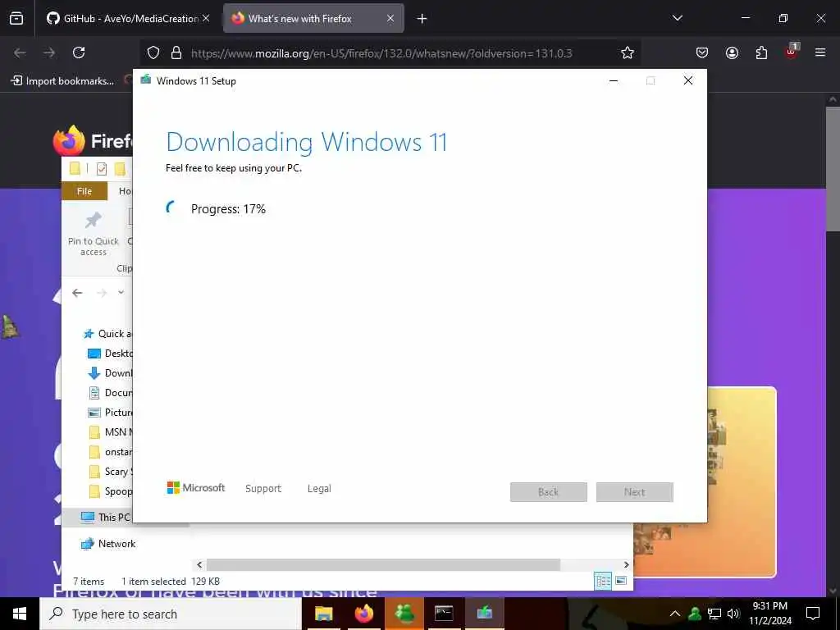Image resolution: width=840 pixels, height=630 pixels.
Task: Open the tracking protection shield icon
Action: point(153,52)
